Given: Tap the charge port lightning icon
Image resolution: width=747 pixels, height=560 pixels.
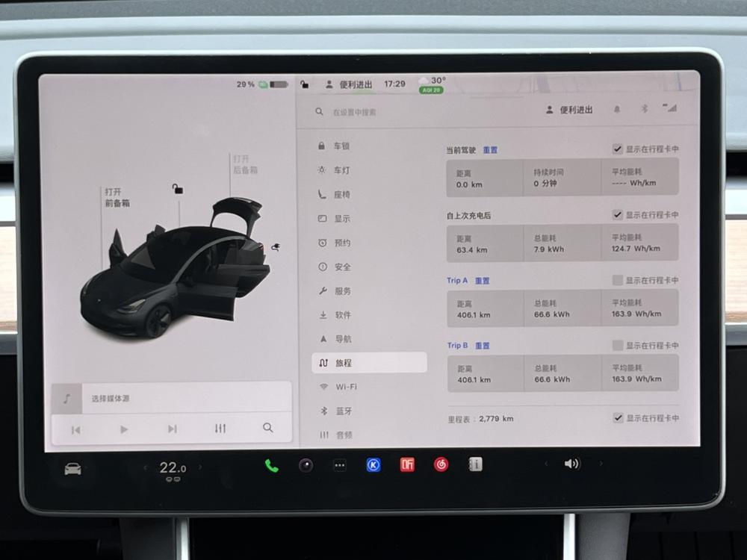Looking at the screenshot, I should [276, 246].
